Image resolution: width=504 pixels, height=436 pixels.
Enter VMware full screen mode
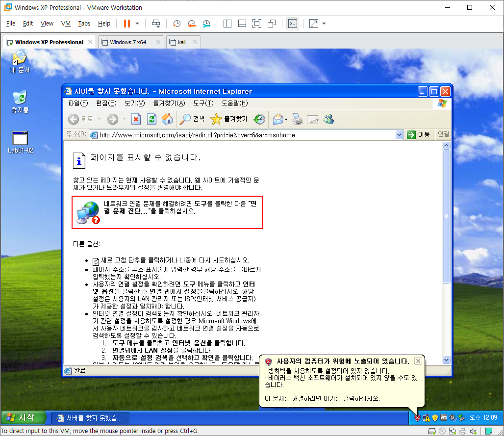257,24
